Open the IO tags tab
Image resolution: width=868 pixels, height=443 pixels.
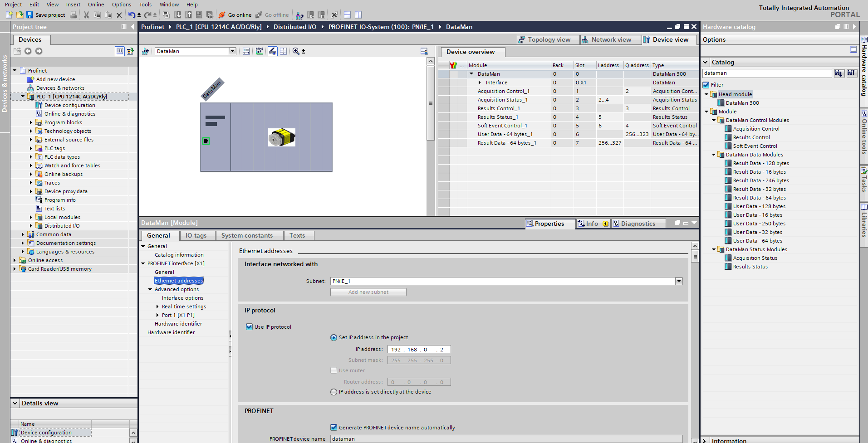click(196, 236)
